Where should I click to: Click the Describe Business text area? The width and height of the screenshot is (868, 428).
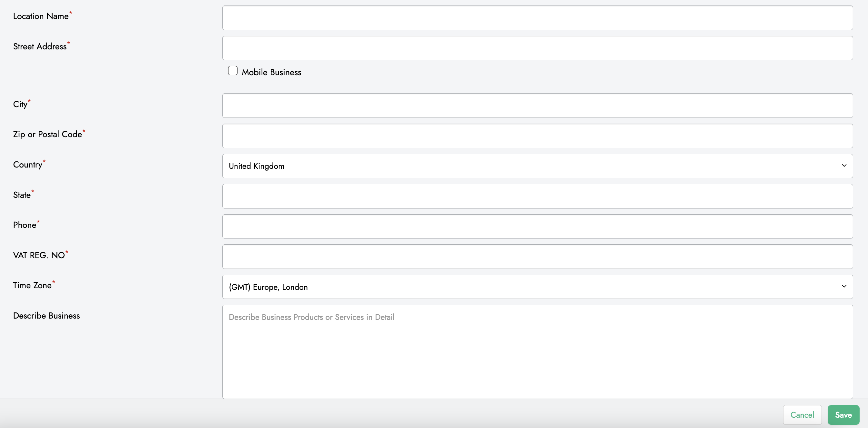click(537, 352)
